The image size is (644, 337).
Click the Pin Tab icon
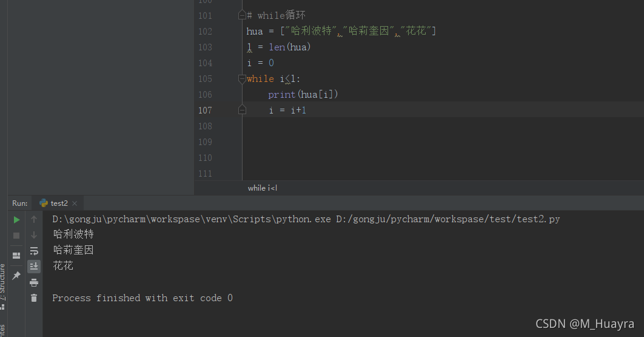16,275
